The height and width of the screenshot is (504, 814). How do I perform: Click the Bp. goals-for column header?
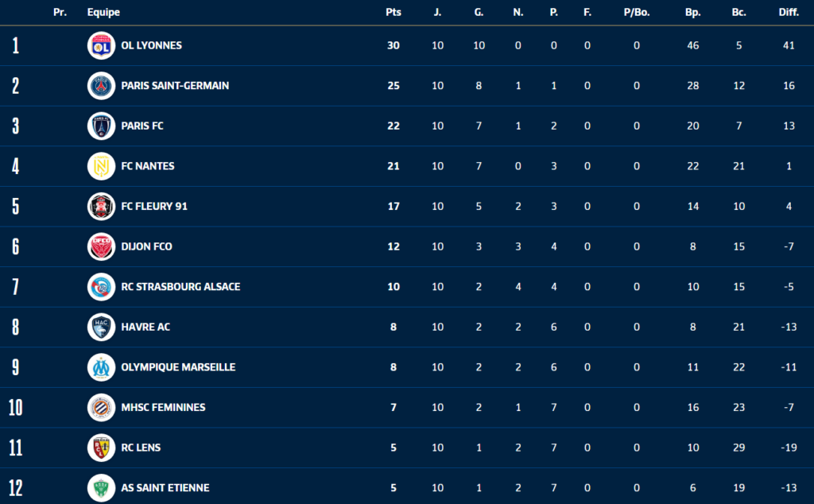(x=692, y=13)
